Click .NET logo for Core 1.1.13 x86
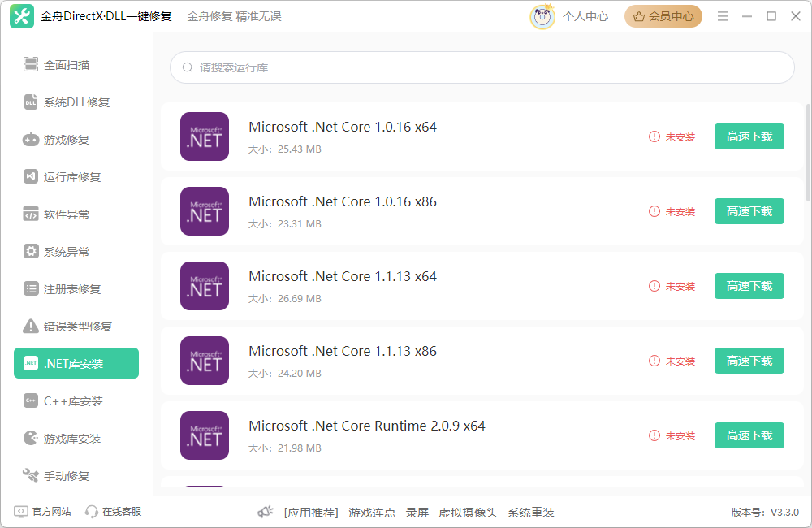812x528 pixels. coord(205,360)
